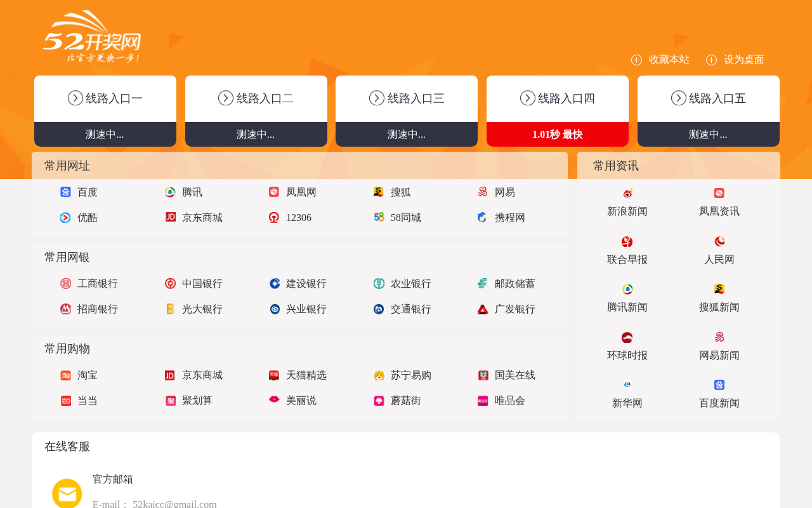The height and width of the screenshot is (508, 812).
Task: Open the 凤凰资讯 news link
Action: [x=719, y=211]
